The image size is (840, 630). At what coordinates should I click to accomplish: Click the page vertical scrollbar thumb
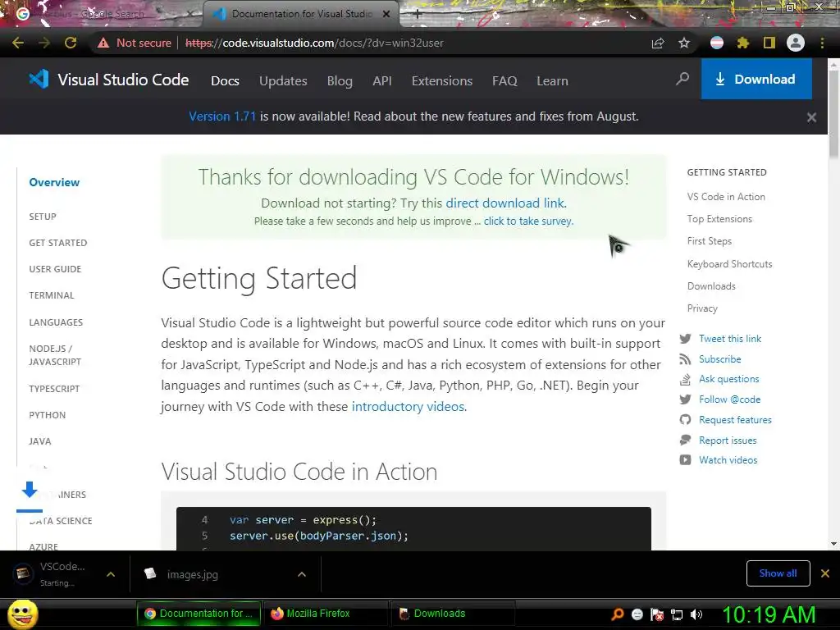click(x=833, y=115)
